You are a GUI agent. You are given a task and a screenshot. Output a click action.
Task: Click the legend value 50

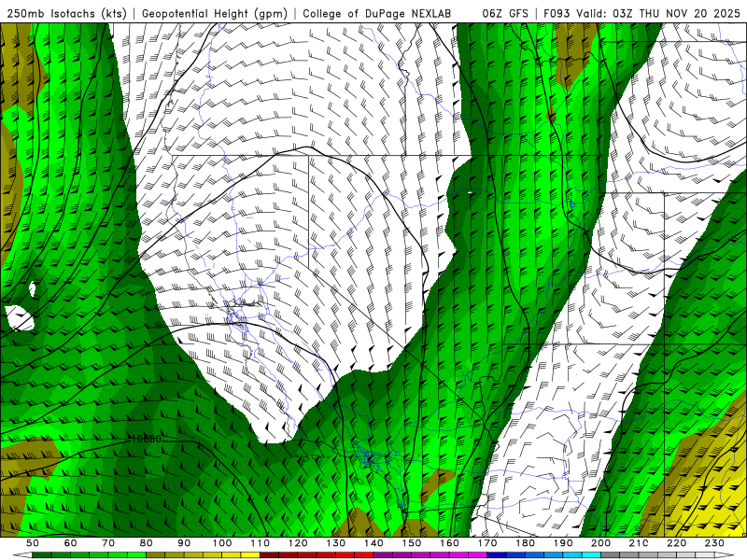coord(33,543)
